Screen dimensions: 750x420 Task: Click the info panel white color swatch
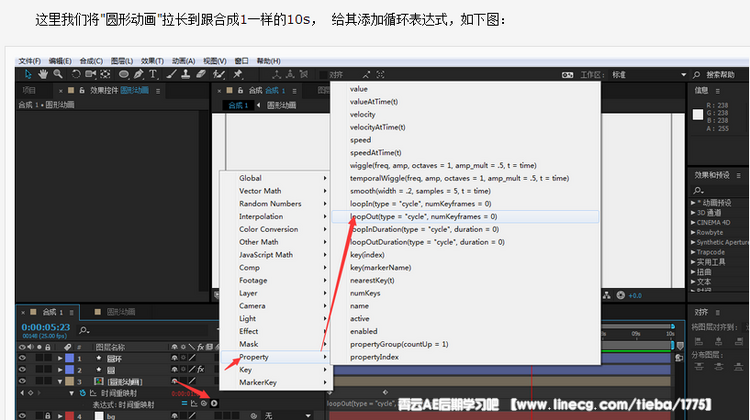tap(698, 114)
